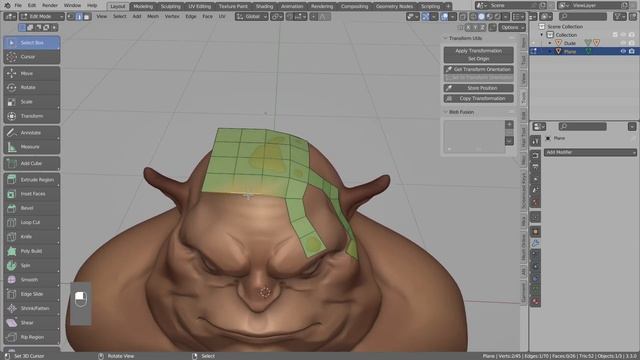Open the Global transform orientation dropdown
This screenshot has width=640, height=360.
251,17
